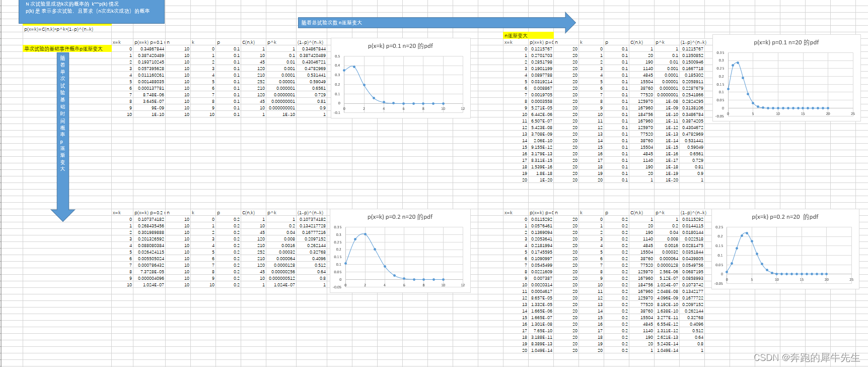Select the formula cell p(x=k)=C(n,k)*p^k*(1-p)^(n-k)
Image resolution: width=868 pixels, height=367 pixels.
67,29
